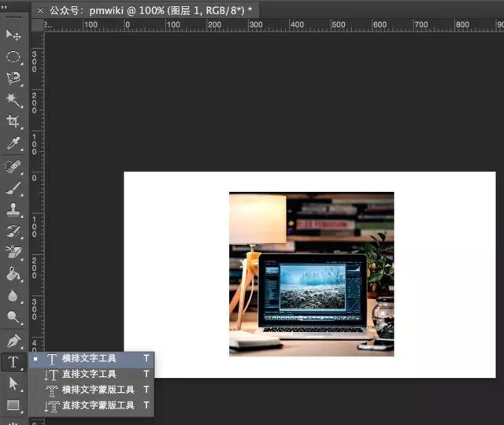Viewport: 504px width, 425px height.
Task: Select the History Brush tool
Action: click(x=13, y=231)
